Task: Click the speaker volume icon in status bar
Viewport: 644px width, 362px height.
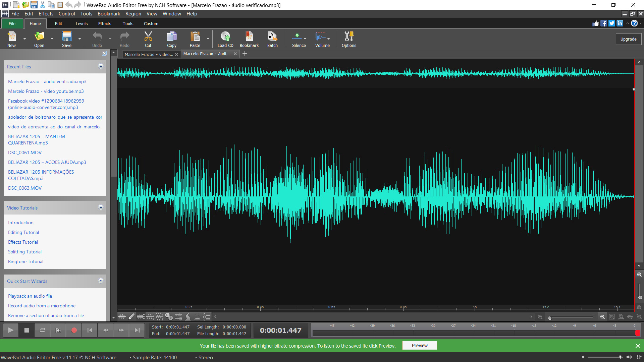Action: tap(629, 357)
